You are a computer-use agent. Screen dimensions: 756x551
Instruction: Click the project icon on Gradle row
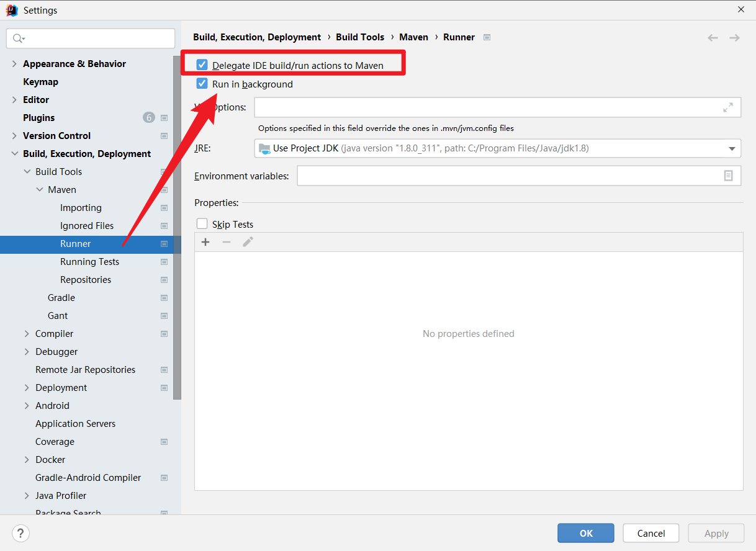coord(164,298)
